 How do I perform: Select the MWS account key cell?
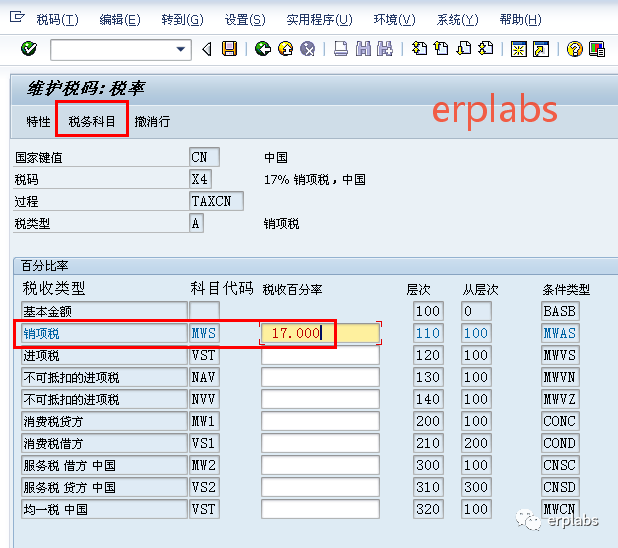click(x=204, y=333)
